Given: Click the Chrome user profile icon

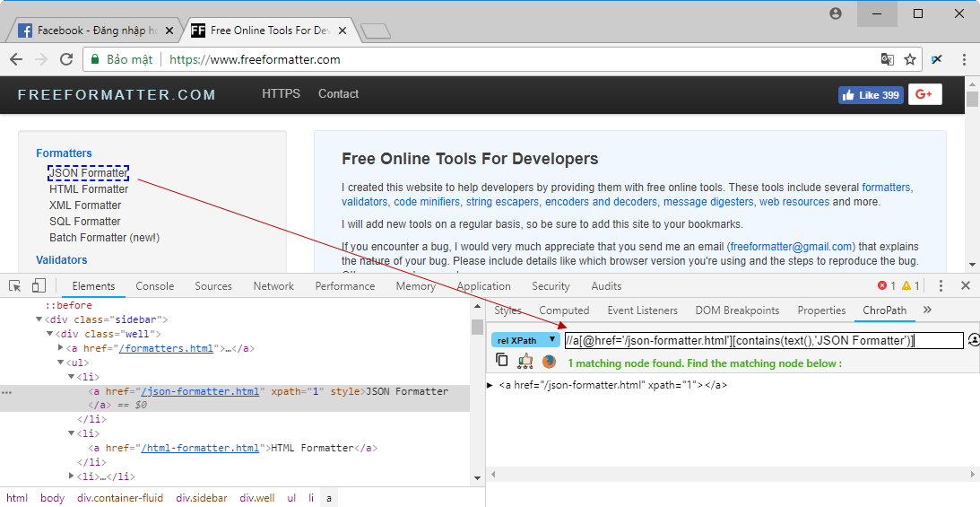Looking at the screenshot, I should [x=836, y=13].
